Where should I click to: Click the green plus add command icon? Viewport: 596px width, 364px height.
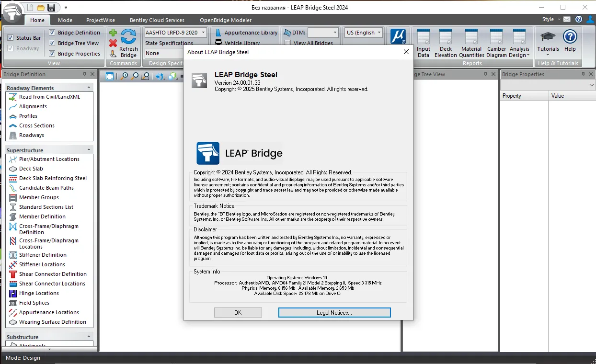tap(113, 33)
